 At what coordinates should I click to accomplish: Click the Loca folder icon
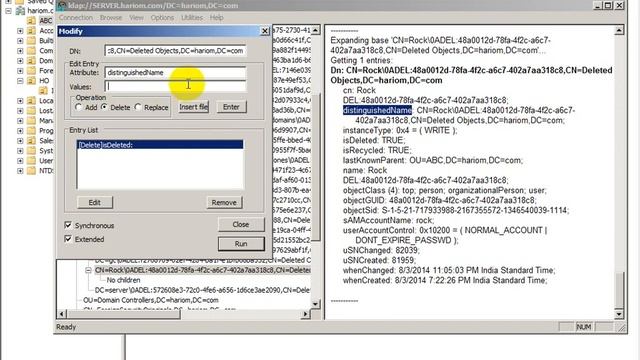[31, 100]
